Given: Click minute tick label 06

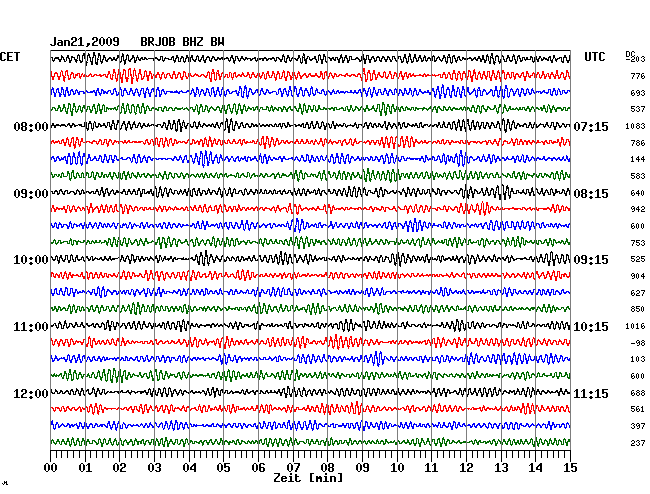Looking at the screenshot, I should [258, 468].
